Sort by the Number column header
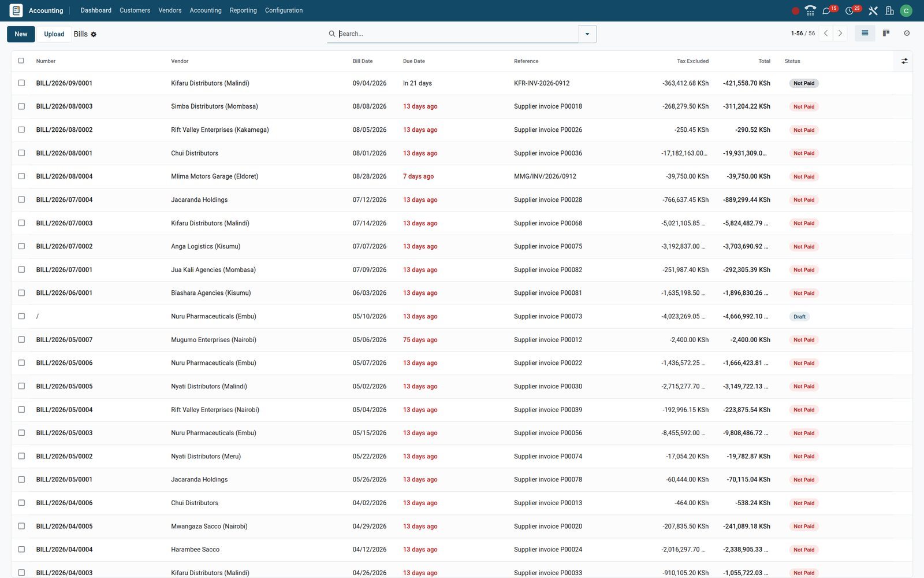This screenshot has height=578, width=924. coord(46,61)
